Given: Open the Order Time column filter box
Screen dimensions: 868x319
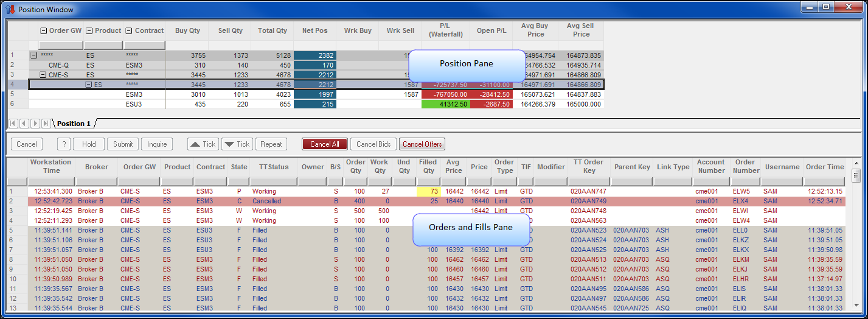Looking at the screenshot, I should point(824,181).
